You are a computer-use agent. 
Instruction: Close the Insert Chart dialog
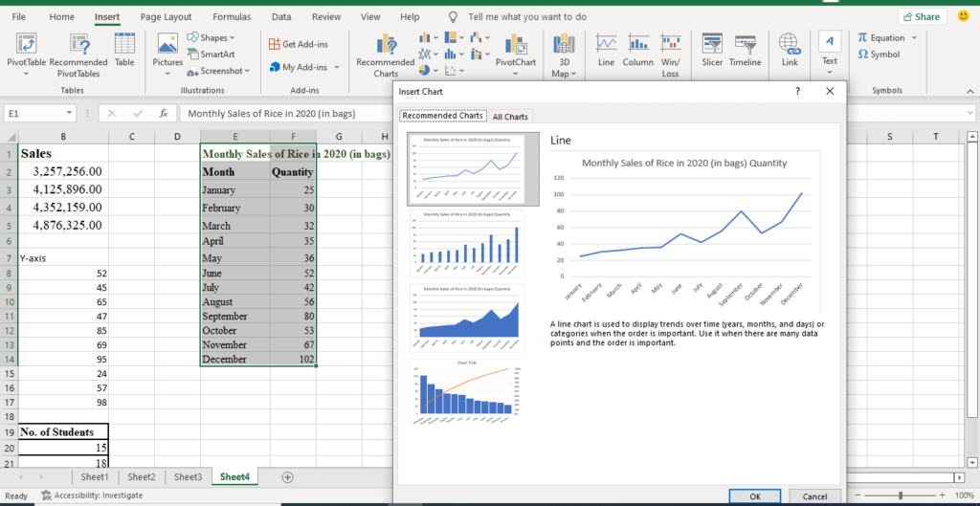pos(830,92)
